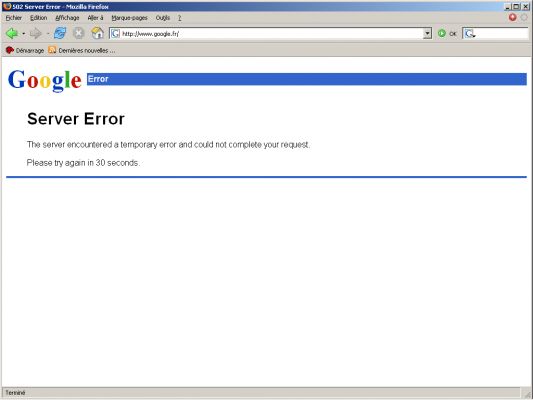Expand the address bar history dropdown
This screenshot has width=533, height=400.
[427, 34]
